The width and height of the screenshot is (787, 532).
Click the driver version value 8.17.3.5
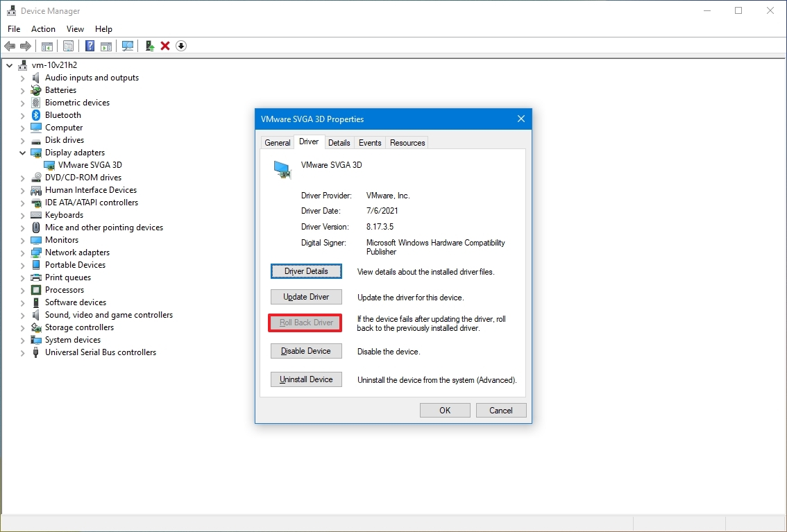(380, 227)
